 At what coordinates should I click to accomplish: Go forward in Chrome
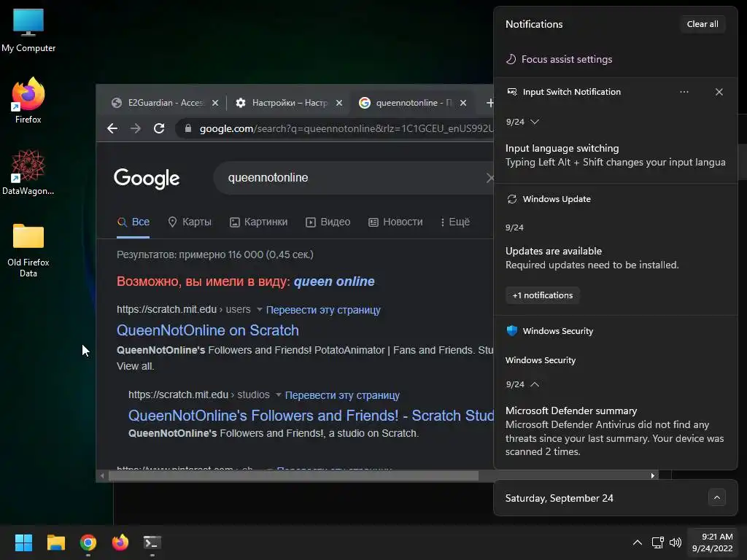(x=136, y=128)
